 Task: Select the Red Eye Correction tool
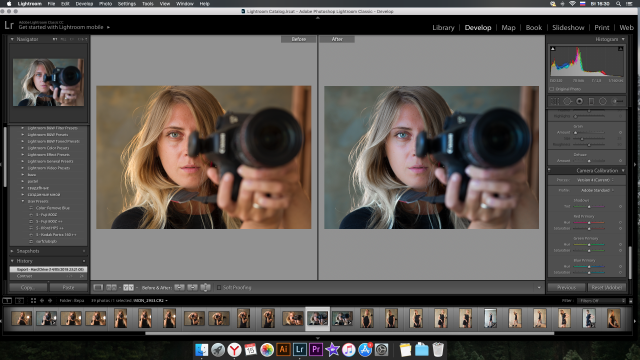click(x=579, y=101)
